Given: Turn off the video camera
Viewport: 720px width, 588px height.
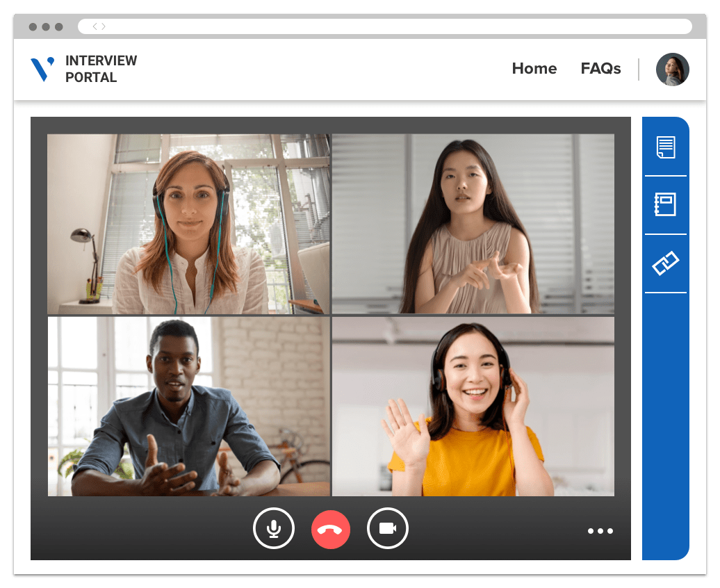Looking at the screenshot, I should (388, 528).
